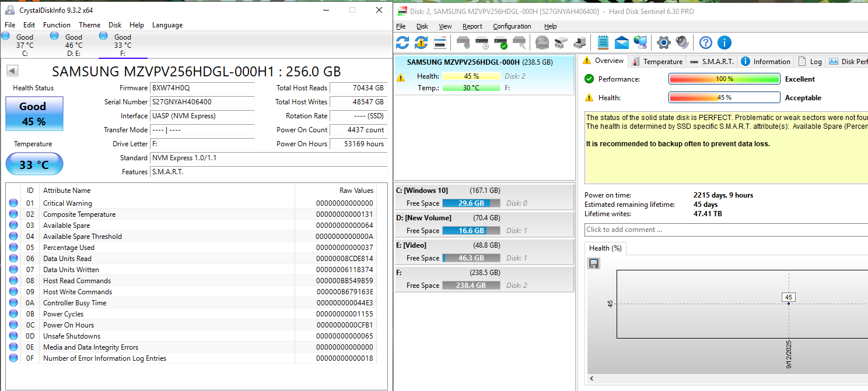The image size is (868, 391).
Task: Open the File menu in CrystalDiskInfo
Action: point(10,25)
